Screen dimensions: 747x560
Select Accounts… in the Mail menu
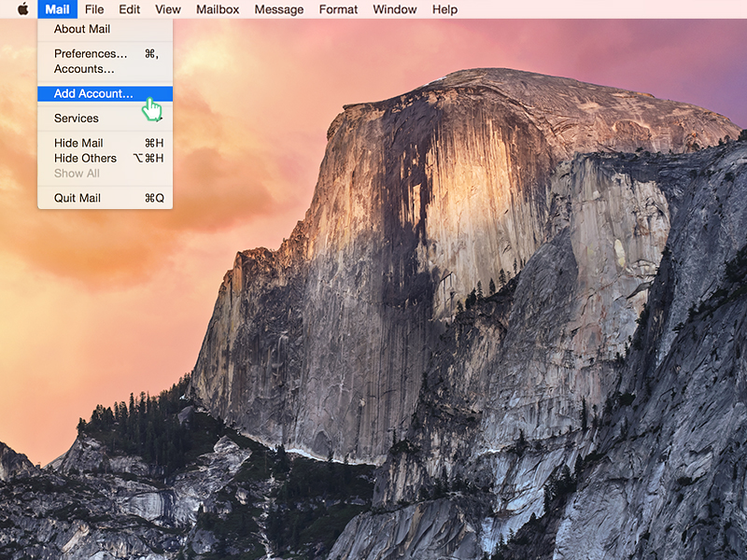click(x=106, y=69)
